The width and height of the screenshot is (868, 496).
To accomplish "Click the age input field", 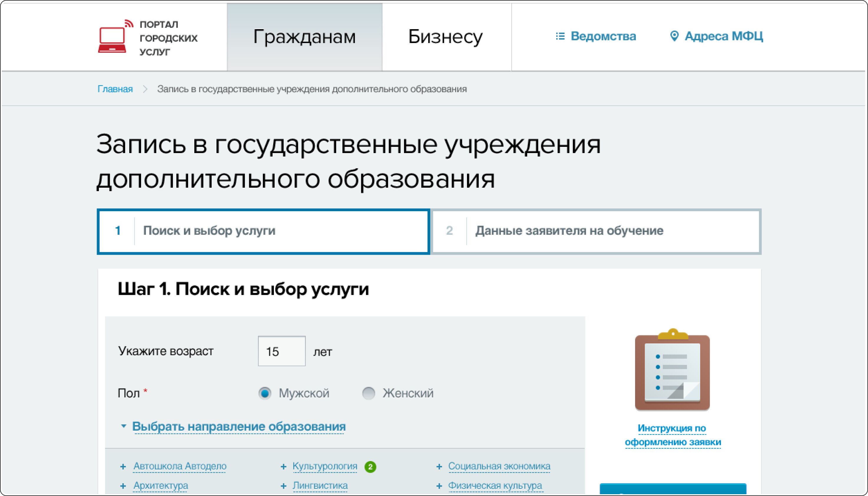I will 281,351.
